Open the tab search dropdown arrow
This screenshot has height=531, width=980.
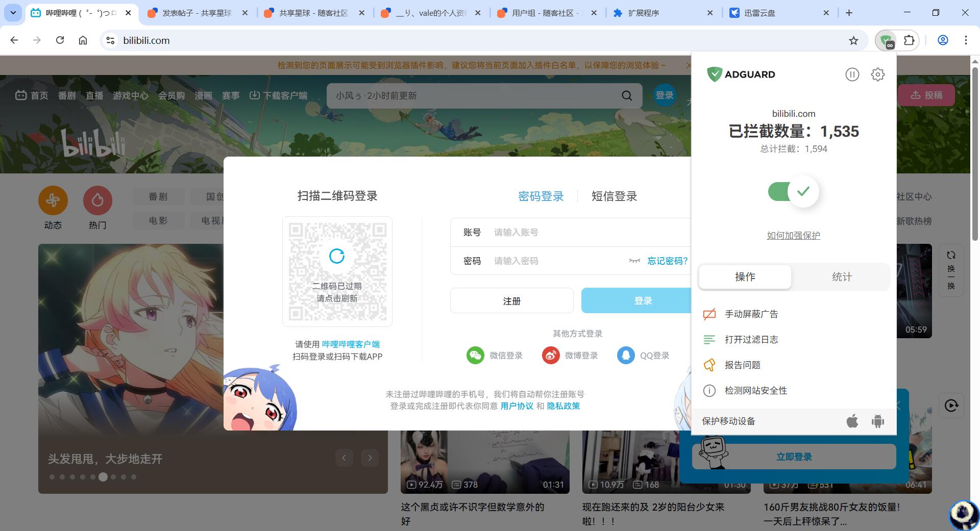pyautogui.click(x=13, y=13)
